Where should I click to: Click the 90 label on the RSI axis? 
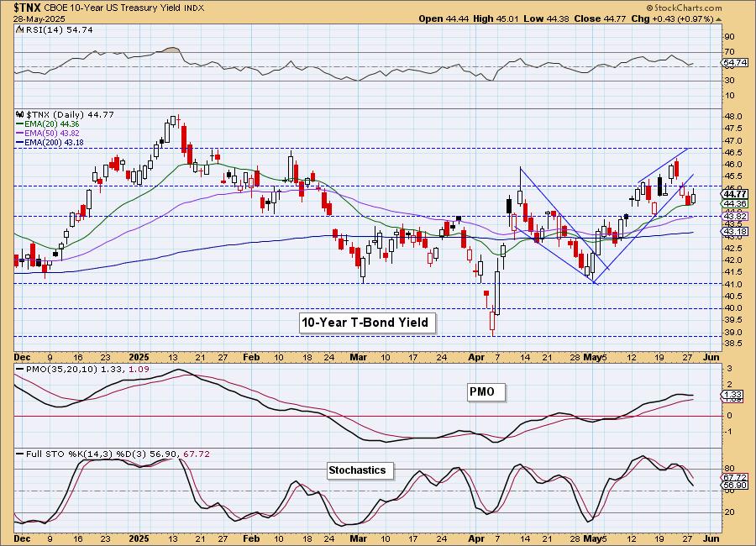click(729, 37)
